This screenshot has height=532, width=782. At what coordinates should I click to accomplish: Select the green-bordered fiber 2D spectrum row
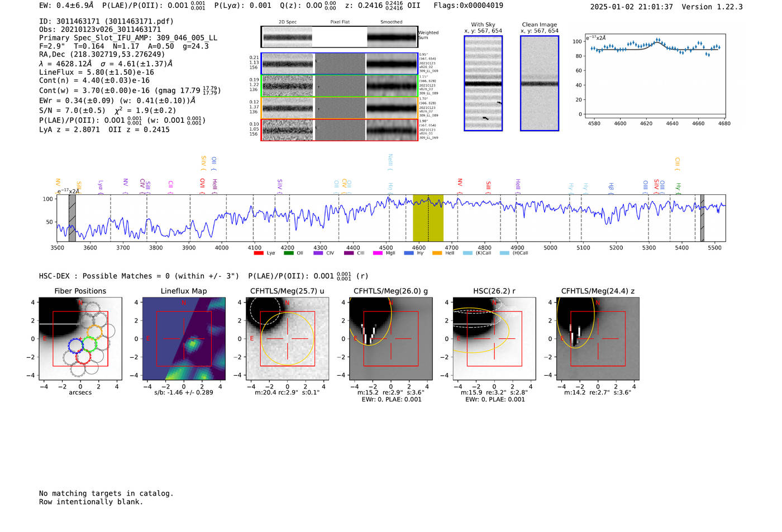(x=339, y=86)
